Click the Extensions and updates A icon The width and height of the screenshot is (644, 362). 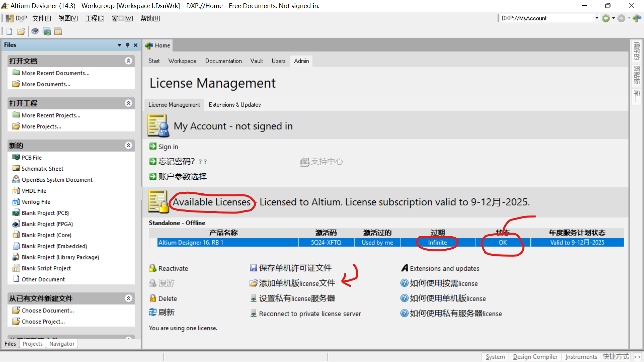(x=405, y=268)
